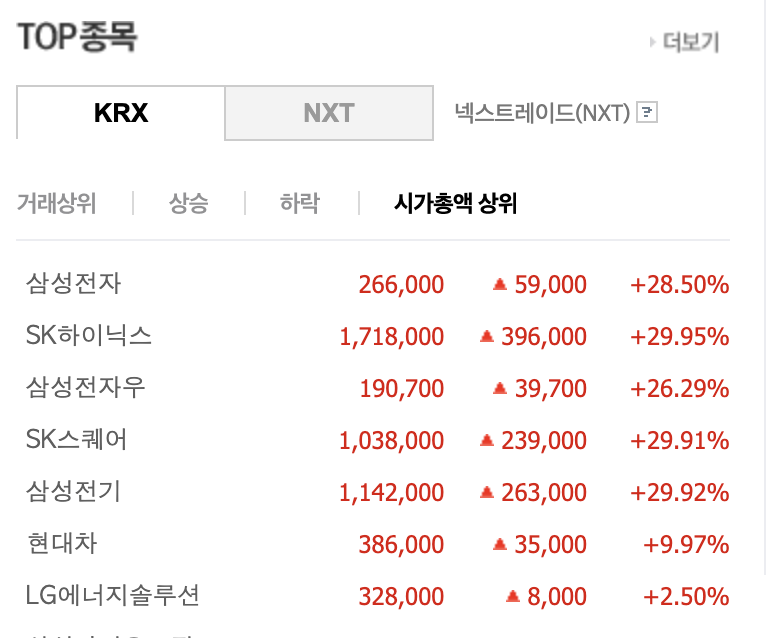Select the 상승 filter tab
The image size is (770, 638).
[189, 203]
